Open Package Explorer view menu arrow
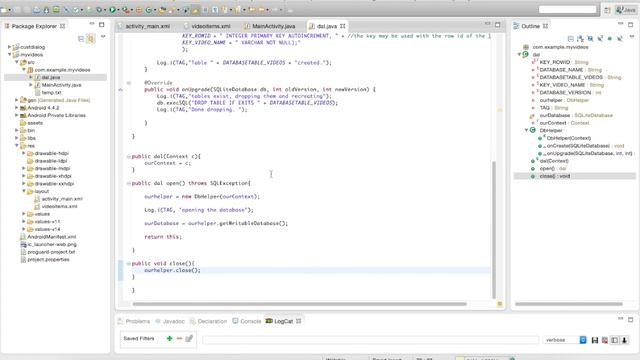The height and width of the screenshot is (360, 640). [x=103, y=37]
